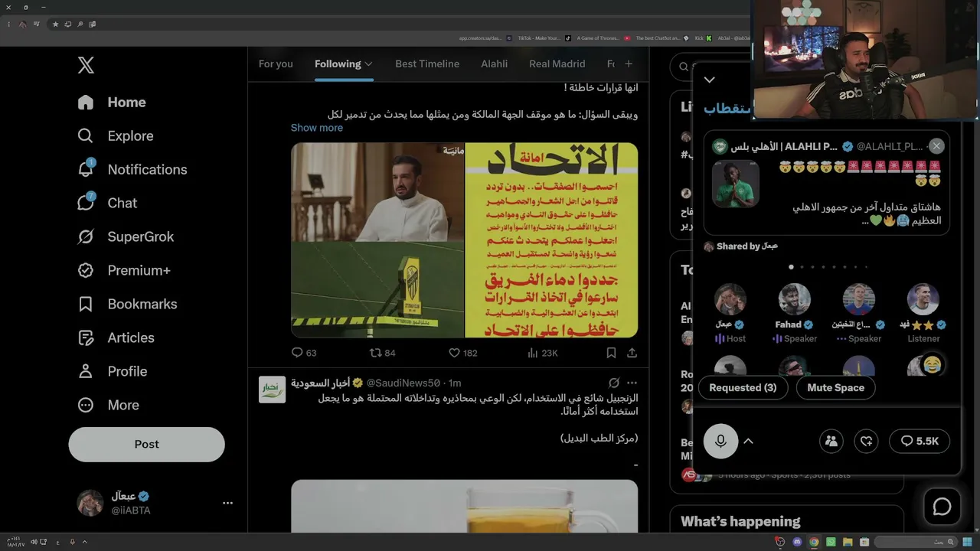Open the Chat bubble icon in the sidebar
This screenshot has width=980, height=551.
(86, 203)
